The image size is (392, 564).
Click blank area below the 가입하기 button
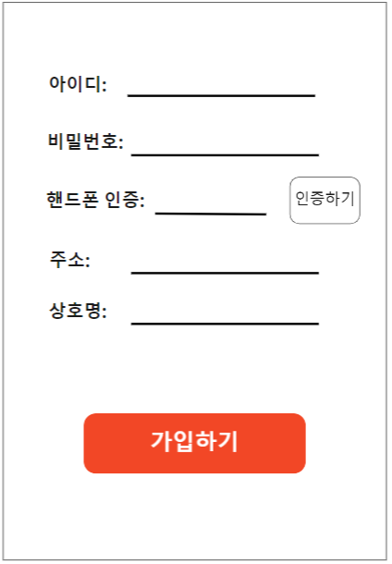coord(194,516)
